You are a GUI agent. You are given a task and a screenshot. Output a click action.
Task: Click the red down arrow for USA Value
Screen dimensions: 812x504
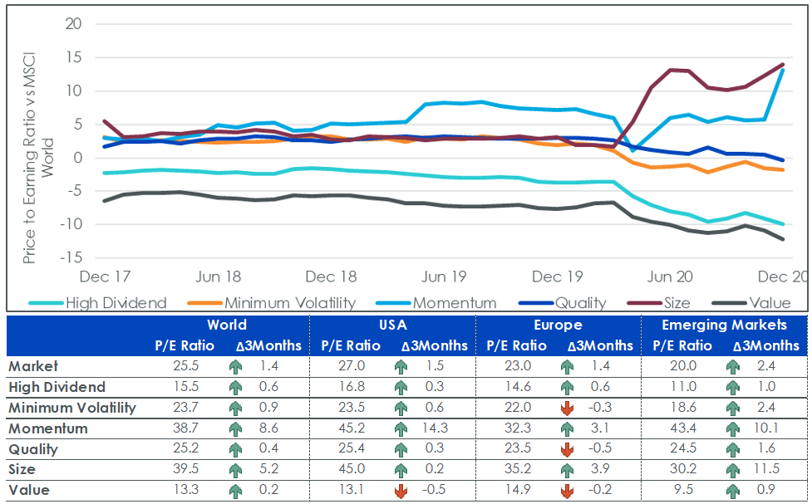pos(401,491)
